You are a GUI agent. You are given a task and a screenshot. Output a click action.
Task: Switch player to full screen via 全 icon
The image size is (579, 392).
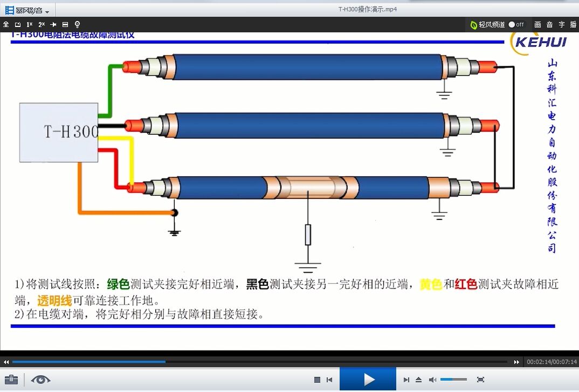tap(6, 24)
